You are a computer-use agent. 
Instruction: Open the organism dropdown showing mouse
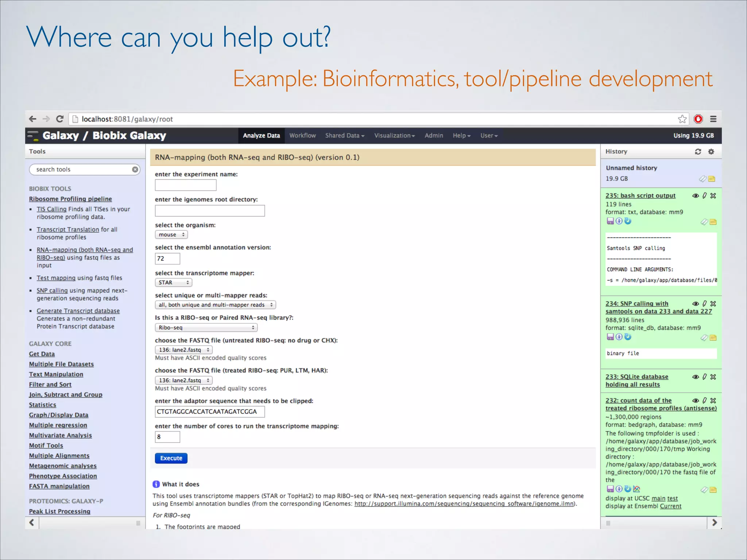click(x=171, y=235)
